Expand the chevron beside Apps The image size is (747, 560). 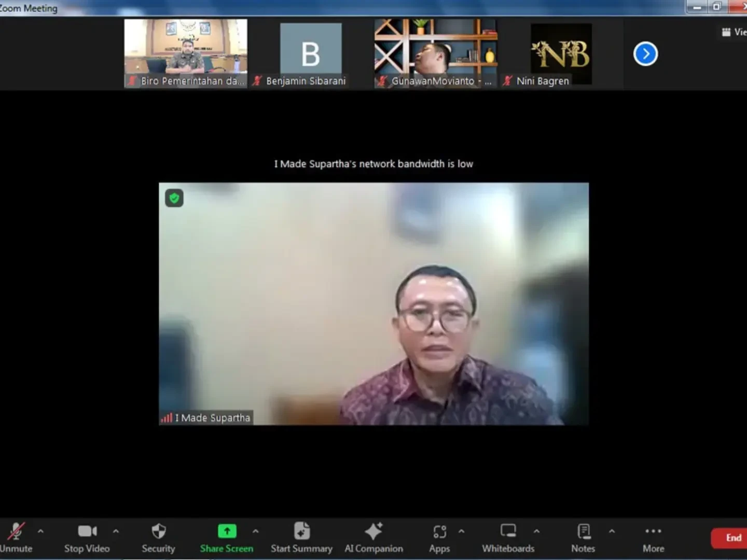pos(461,531)
